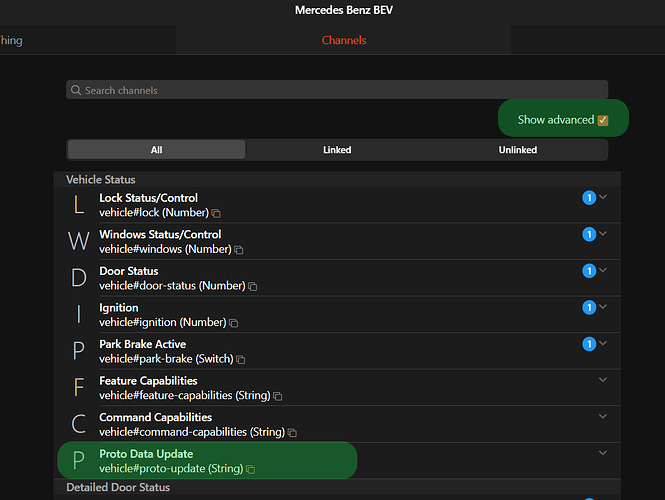Select the Proto Data Update title text
Image resolution: width=665 pixels, height=500 pixels.
[146, 454]
